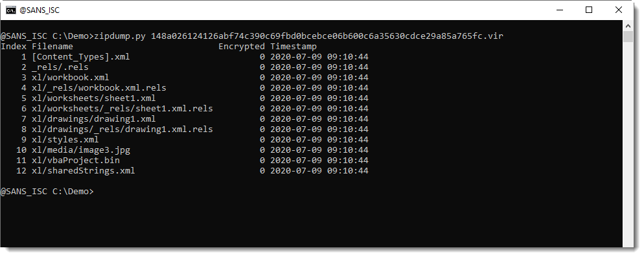
Task: Click the xl/media/image3.jpg entry
Action: coord(81,150)
